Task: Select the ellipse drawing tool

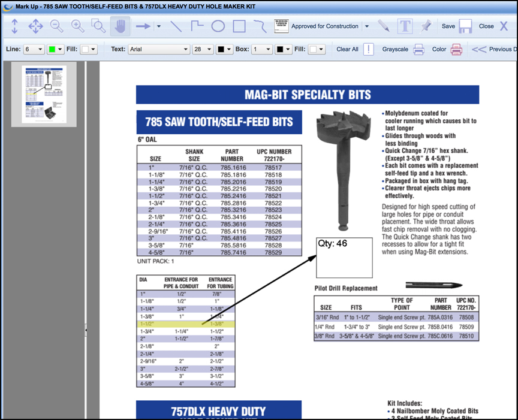Action: [x=218, y=26]
